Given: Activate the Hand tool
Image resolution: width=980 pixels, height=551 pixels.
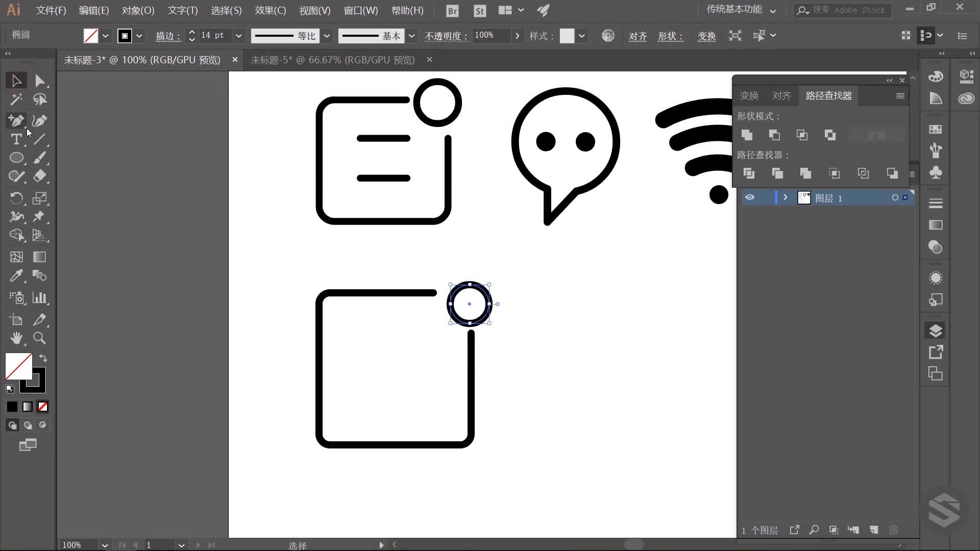Looking at the screenshot, I should (16, 338).
